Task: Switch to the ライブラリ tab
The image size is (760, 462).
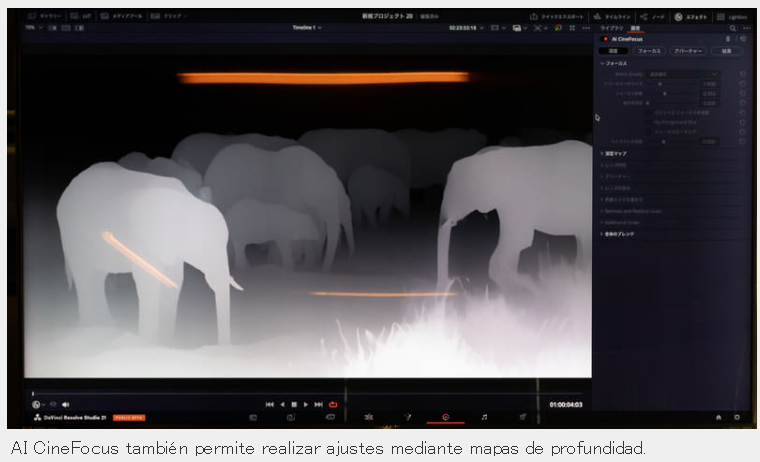Action: (612, 28)
